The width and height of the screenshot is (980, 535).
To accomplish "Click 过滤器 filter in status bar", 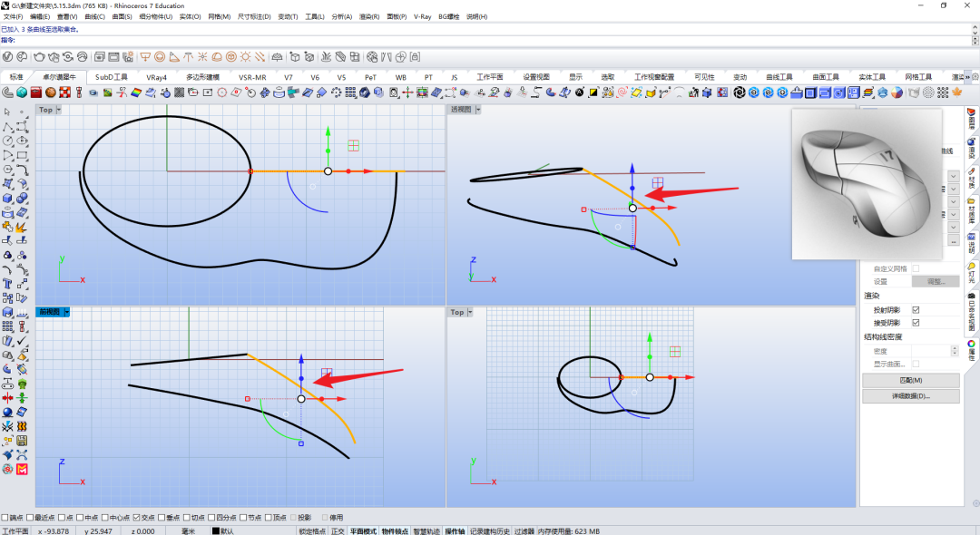I will [524, 530].
